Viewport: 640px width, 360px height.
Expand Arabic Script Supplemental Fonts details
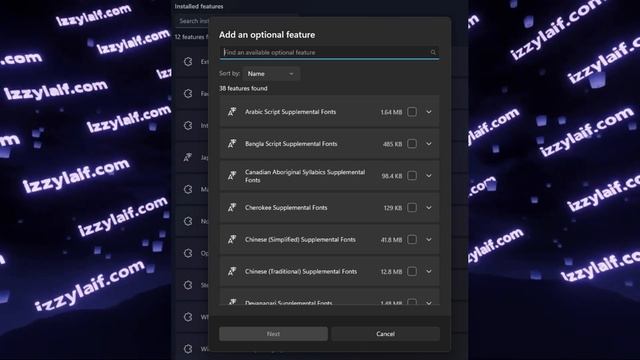(429, 111)
